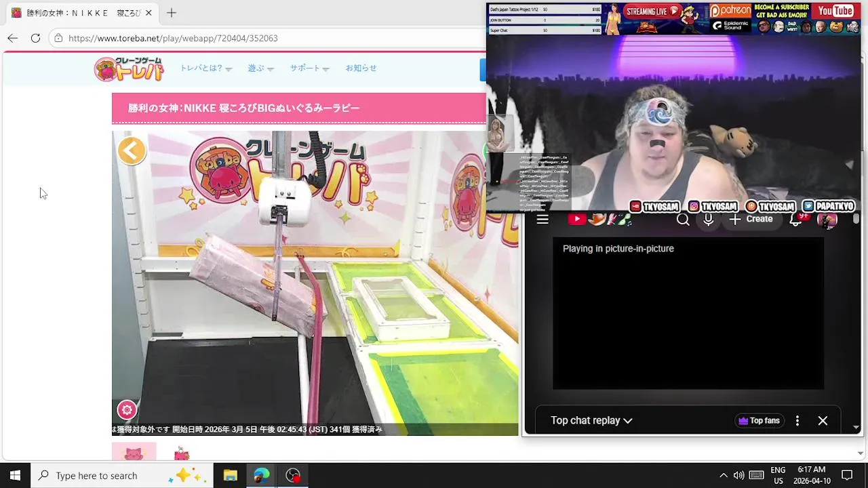Select first pink prize thumbnail below video
This screenshot has height=488, width=868.
tap(134, 452)
